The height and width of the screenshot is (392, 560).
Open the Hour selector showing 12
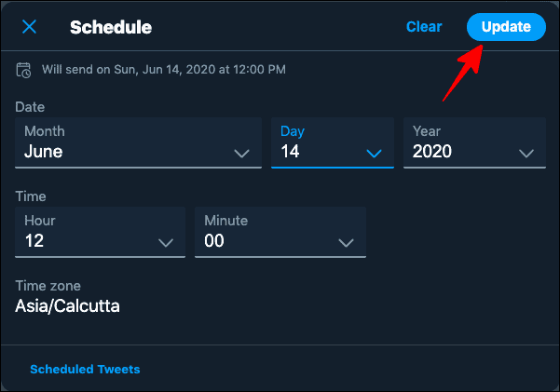(100, 232)
